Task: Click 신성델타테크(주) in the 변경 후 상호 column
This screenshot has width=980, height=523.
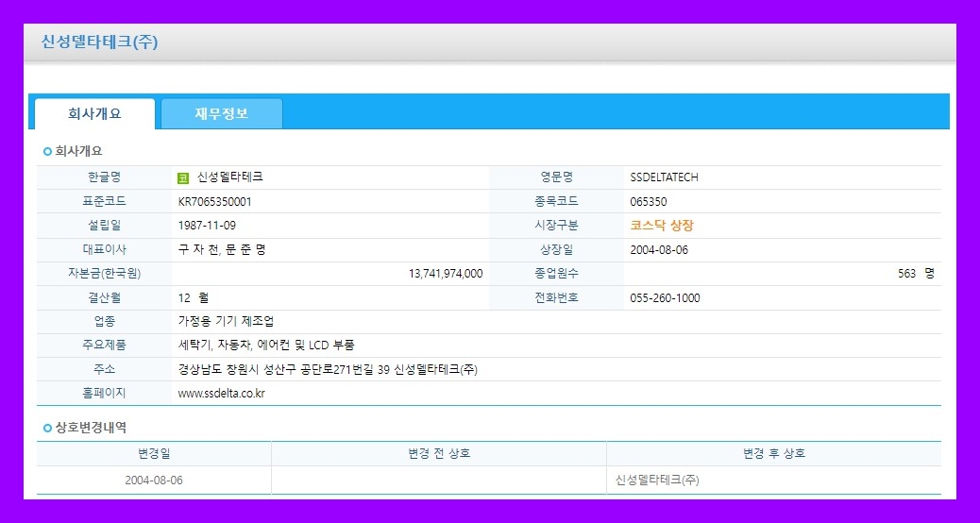Action: (657, 481)
